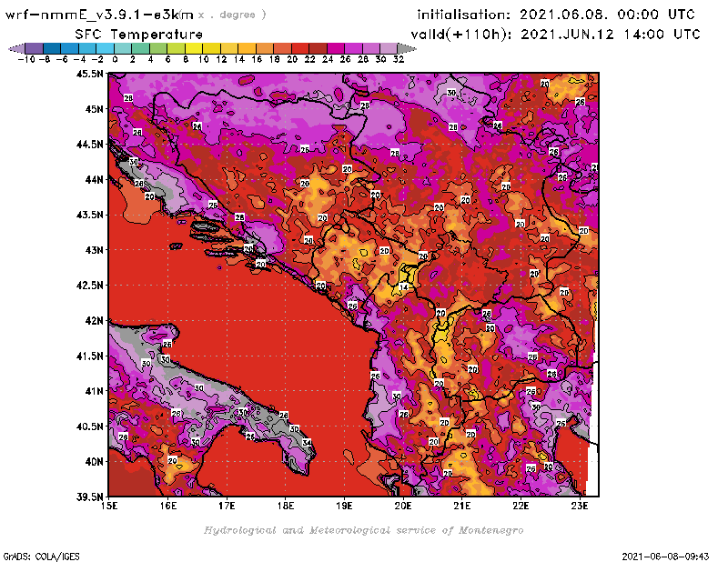
Task: Click the orange 14 to 16 legend swatch
Action: click(247, 48)
